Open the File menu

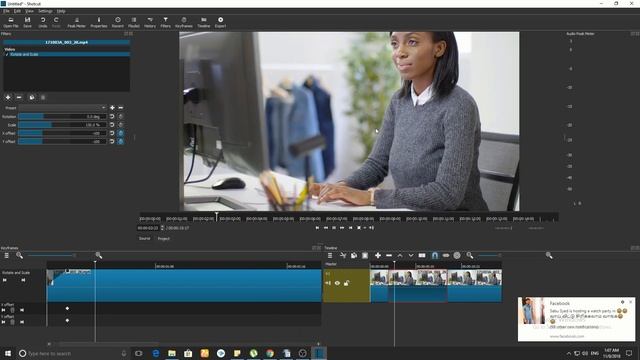coord(6,11)
